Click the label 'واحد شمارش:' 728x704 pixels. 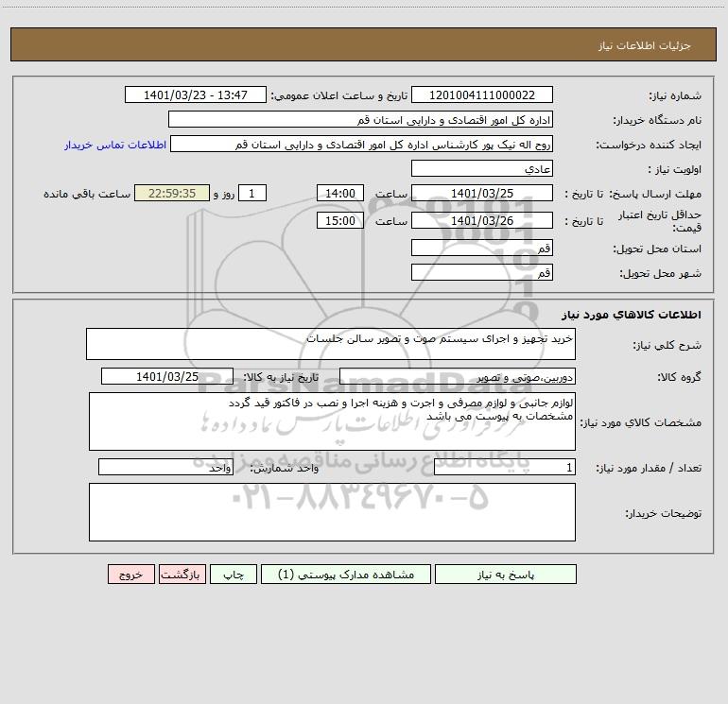(x=285, y=469)
